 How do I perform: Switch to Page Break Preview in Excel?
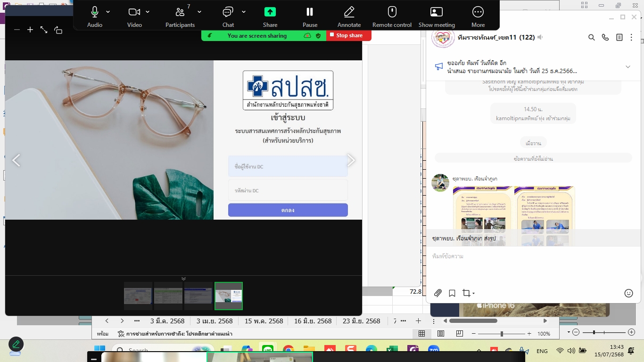(x=460, y=334)
